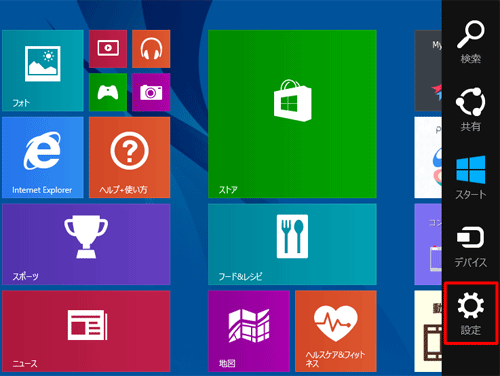Click the partially hidden film strip tile
Viewport: 500px width, 376px height.
click(428, 331)
